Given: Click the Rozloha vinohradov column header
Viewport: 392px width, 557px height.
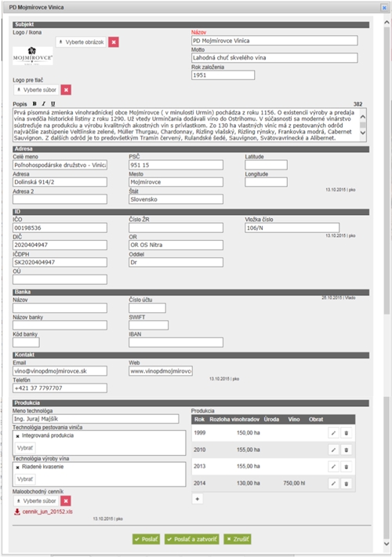Looking at the screenshot, I should pyautogui.click(x=234, y=420).
